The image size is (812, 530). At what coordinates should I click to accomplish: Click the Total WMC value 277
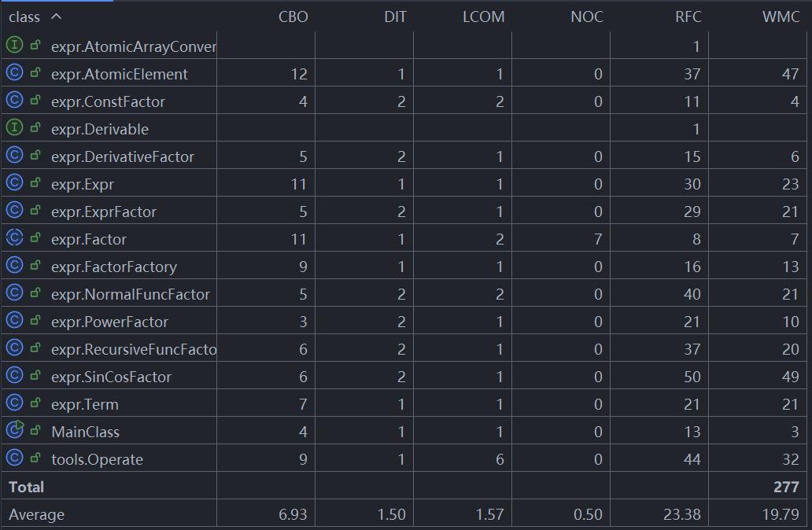coord(786,487)
